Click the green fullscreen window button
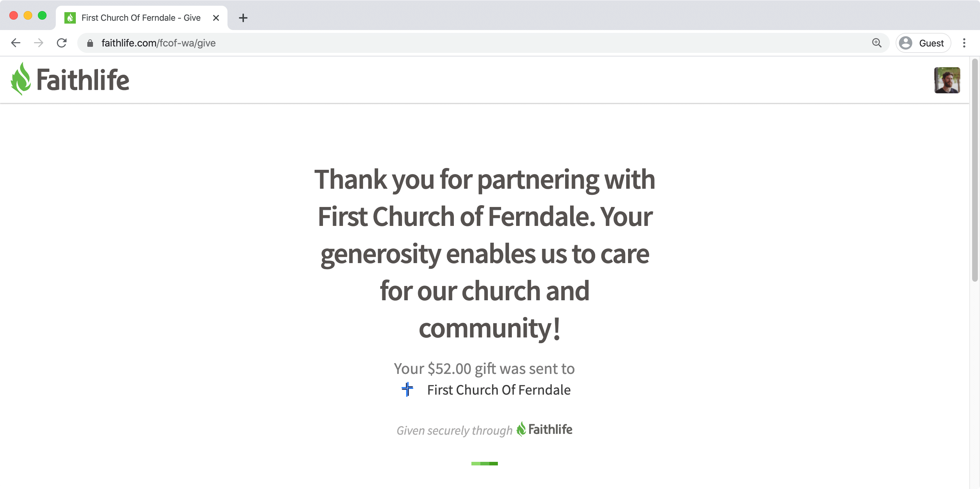980x489 pixels. pyautogui.click(x=42, y=15)
